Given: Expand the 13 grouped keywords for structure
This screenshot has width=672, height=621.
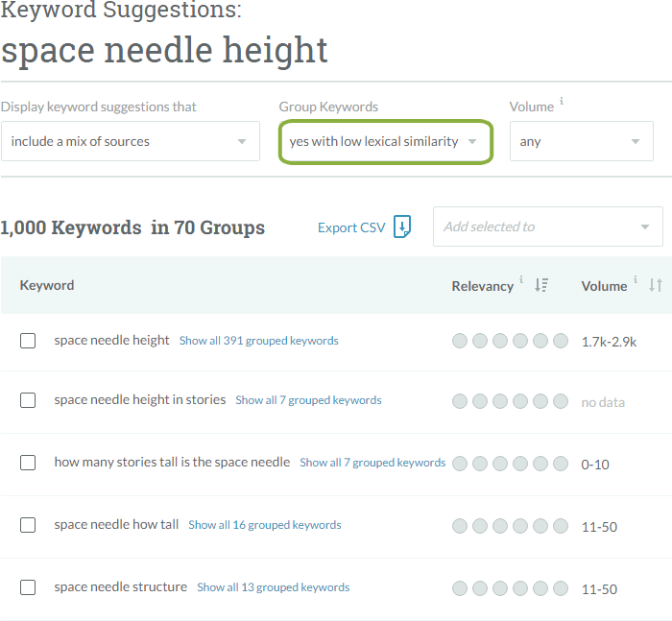Looking at the screenshot, I should pos(273,587).
